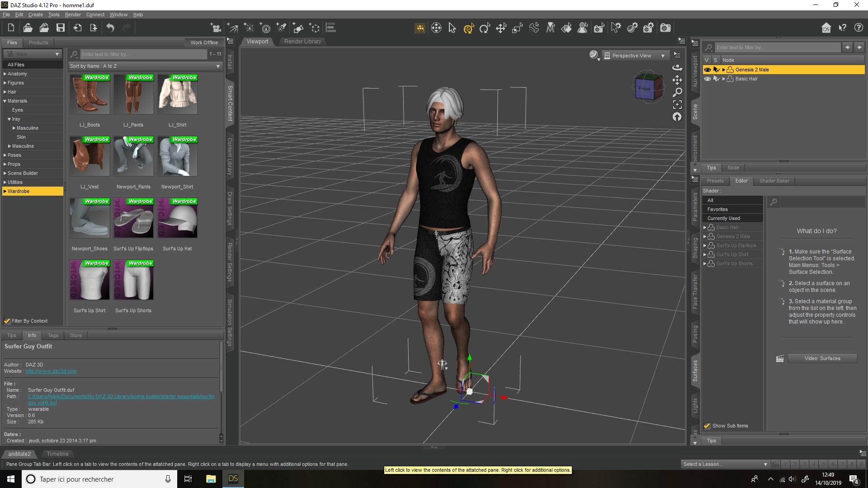This screenshot has width=868, height=488.
Task: Open DAZ home page icon
Action: [x=826, y=28]
